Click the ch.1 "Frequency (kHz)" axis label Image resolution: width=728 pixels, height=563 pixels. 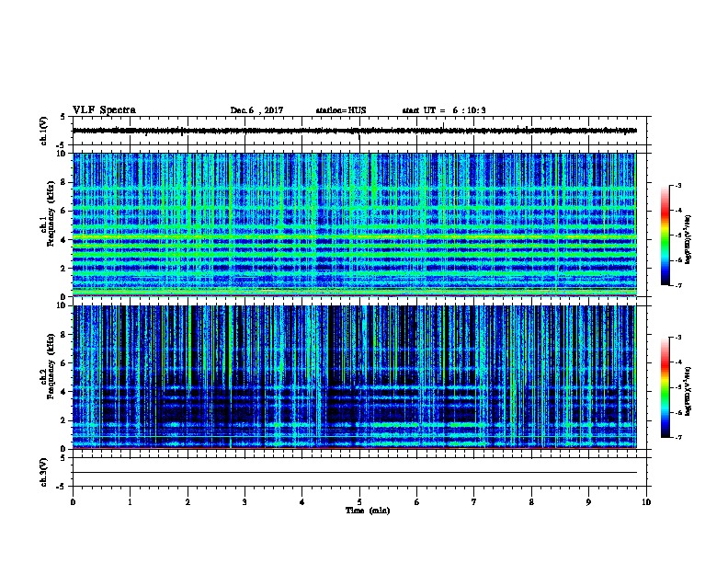(51, 213)
